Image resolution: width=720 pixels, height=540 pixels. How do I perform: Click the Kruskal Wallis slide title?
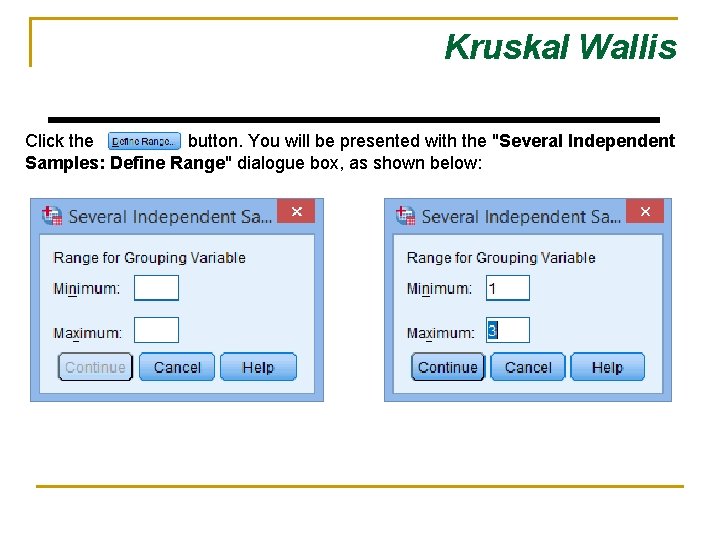pos(561,47)
